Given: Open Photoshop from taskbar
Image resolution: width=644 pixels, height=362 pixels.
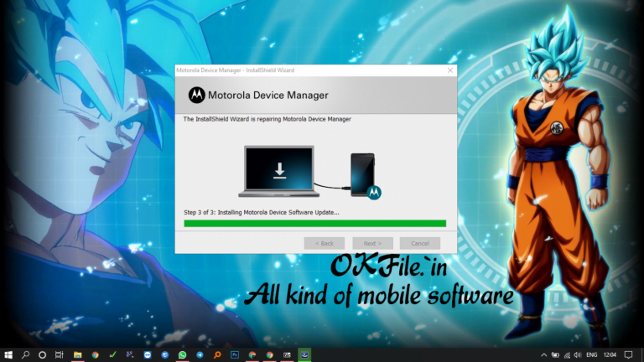Looking at the screenshot, I should (235, 354).
